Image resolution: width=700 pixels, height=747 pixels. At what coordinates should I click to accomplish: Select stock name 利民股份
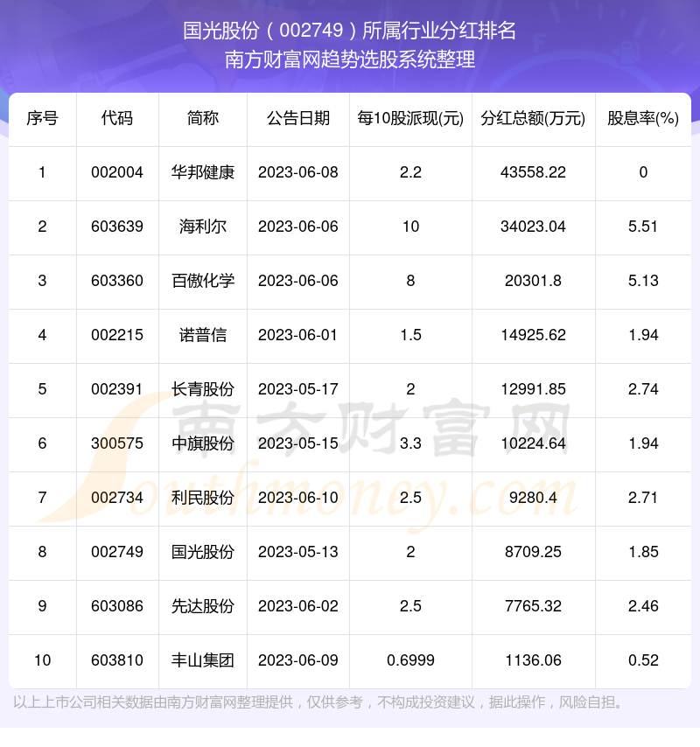click(x=203, y=498)
